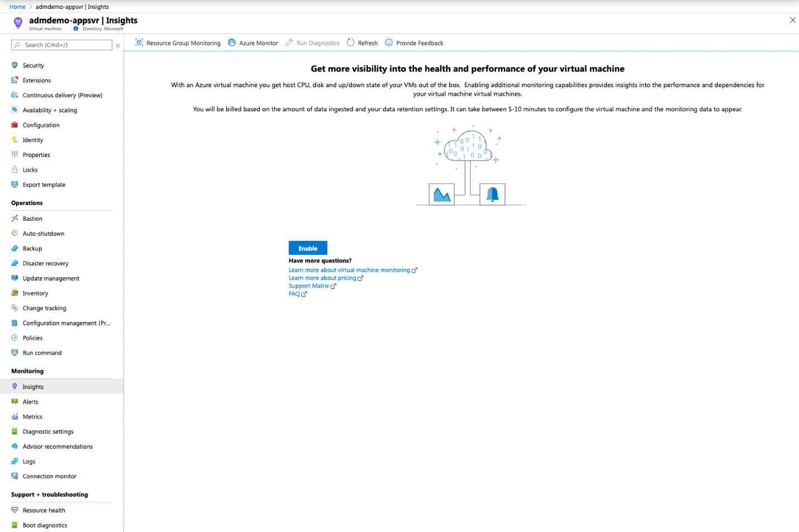
Task: Select Insights in Monitoring section
Action: (x=61, y=387)
